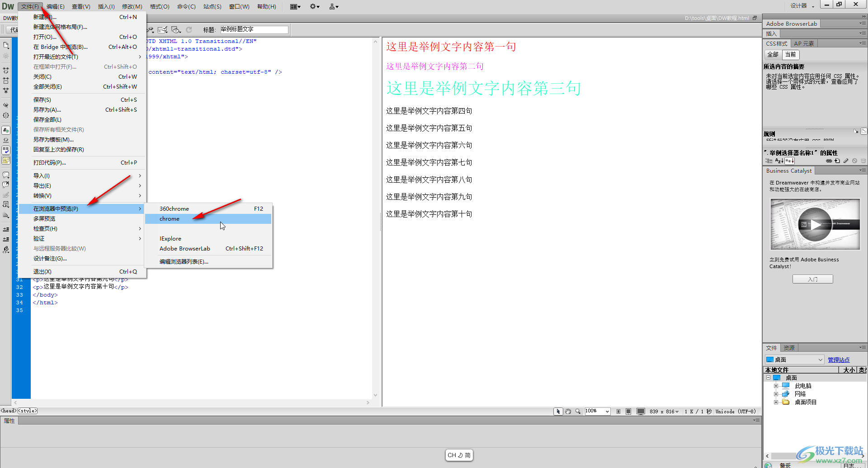The width and height of the screenshot is (868, 468).
Task: Open the 插入(I) menu
Action: click(106, 6)
